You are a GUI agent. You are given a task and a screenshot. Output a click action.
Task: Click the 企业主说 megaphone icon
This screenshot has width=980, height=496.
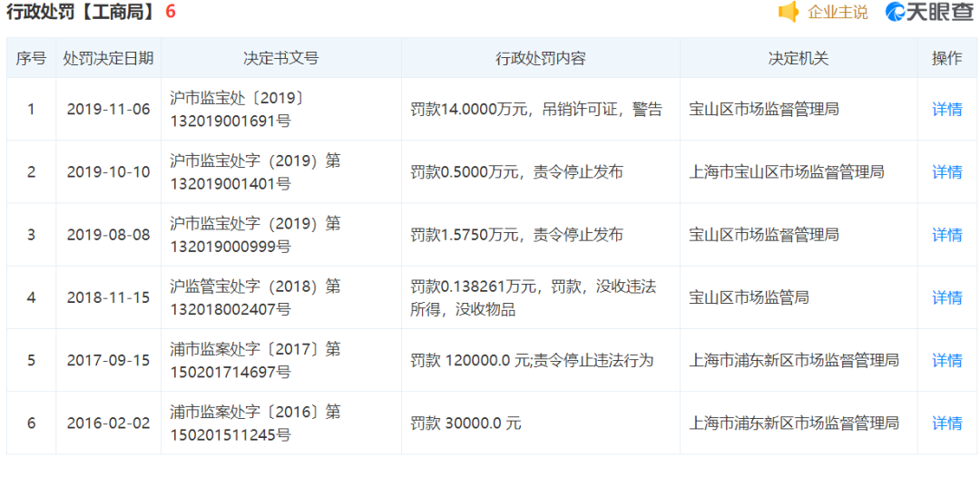[x=789, y=12]
